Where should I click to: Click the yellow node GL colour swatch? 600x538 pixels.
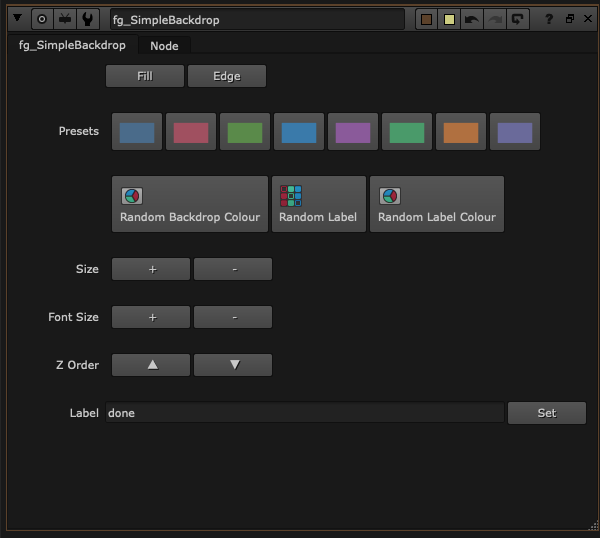pos(449,19)
